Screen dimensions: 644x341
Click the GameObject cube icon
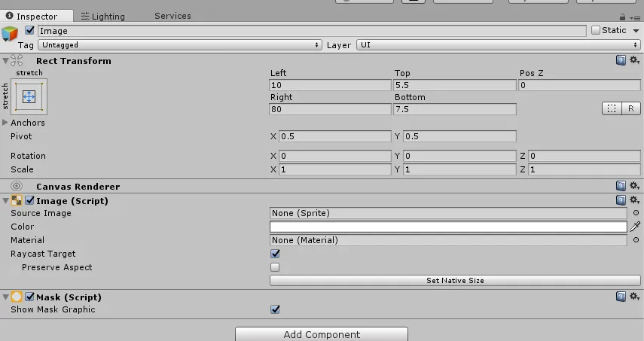[x=10, y=34]
